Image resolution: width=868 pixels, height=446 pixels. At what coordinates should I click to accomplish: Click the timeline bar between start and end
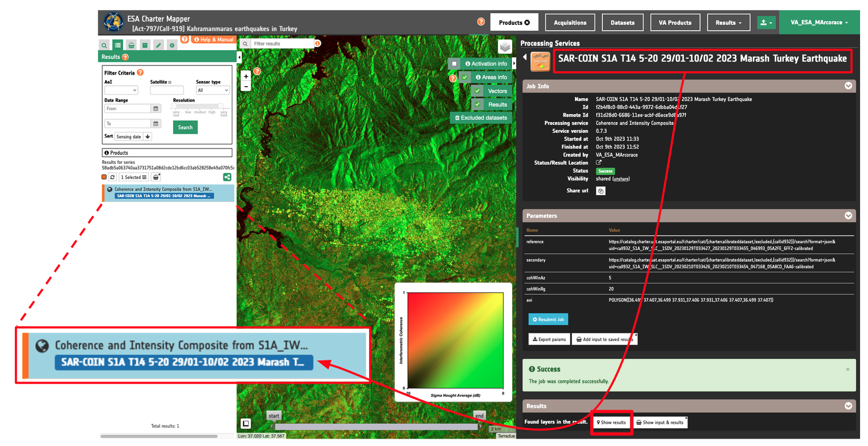point(376,426)
